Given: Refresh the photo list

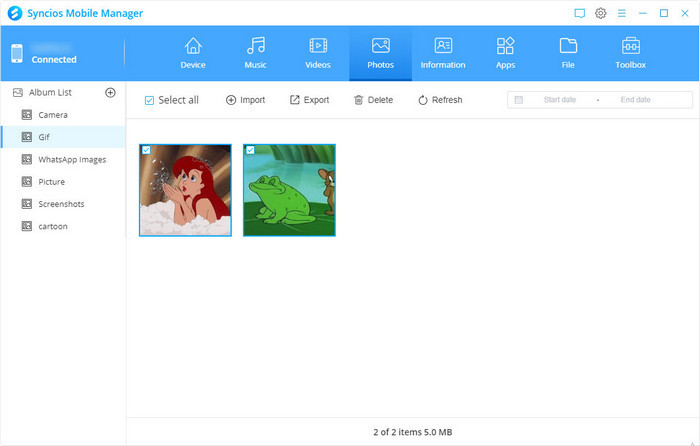Looking at the screenshot, I should coord(440,100).
